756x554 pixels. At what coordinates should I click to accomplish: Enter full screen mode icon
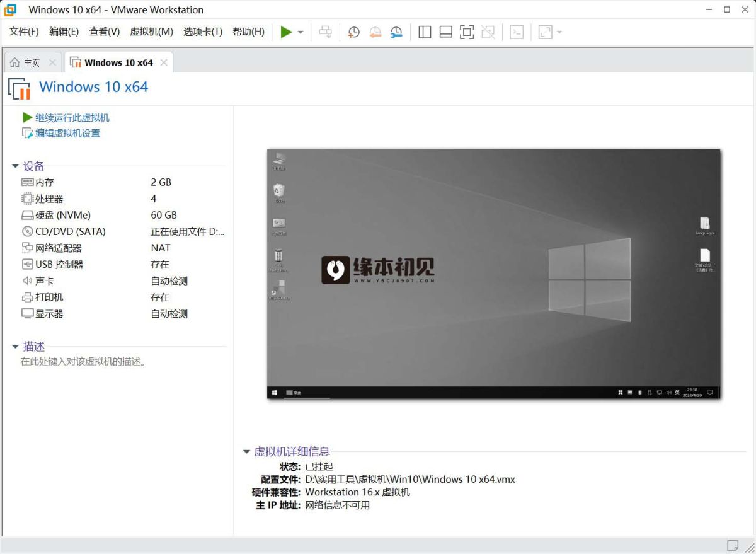click(x=467, y=32)
